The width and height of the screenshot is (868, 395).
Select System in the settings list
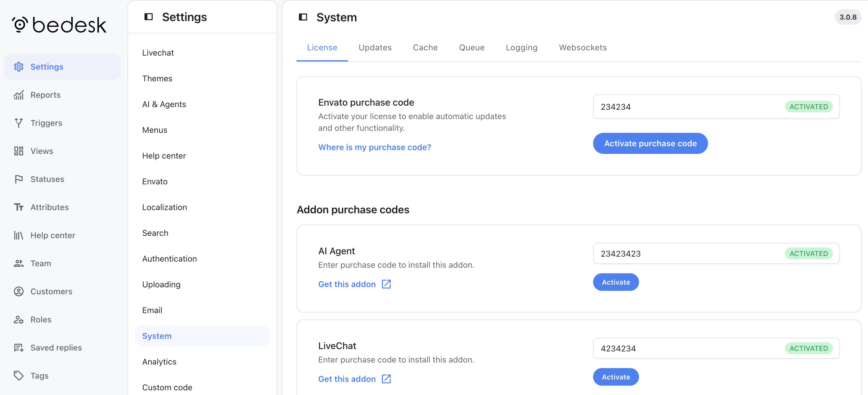pyautogui.click(x=202, y=336)
